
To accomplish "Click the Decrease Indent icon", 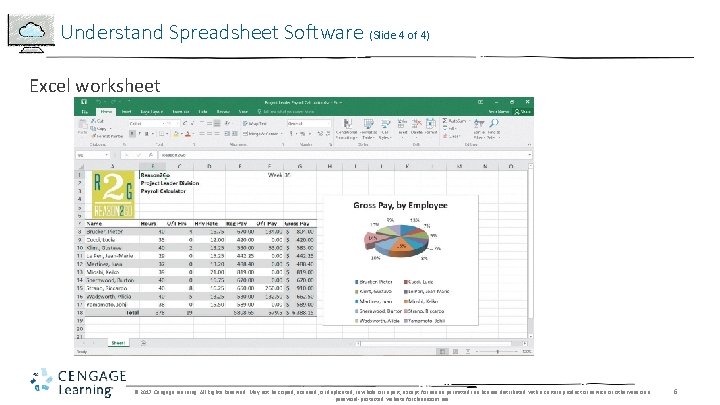I will [227, 134].
